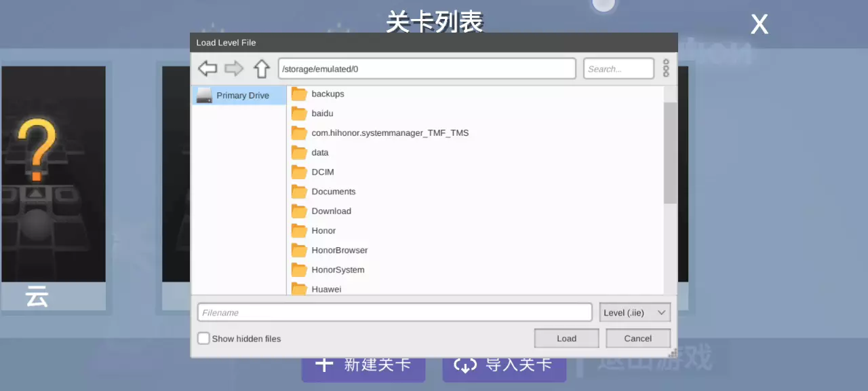This screenshot has width=868, height=391.
Task: Go up one folder level
Action: point(262,69)
